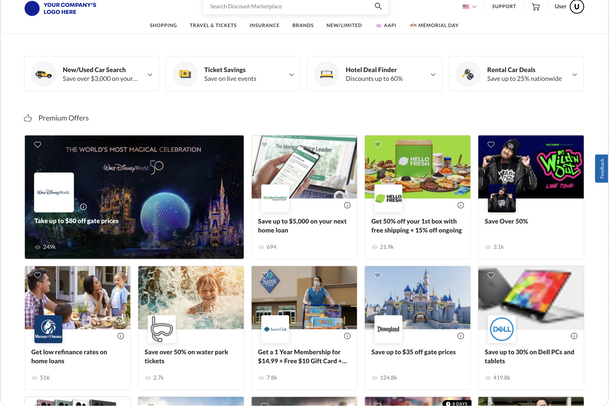Favorite the Sam's Club offer heart
This screenshot has width=609, height=406.
(264, 275)
